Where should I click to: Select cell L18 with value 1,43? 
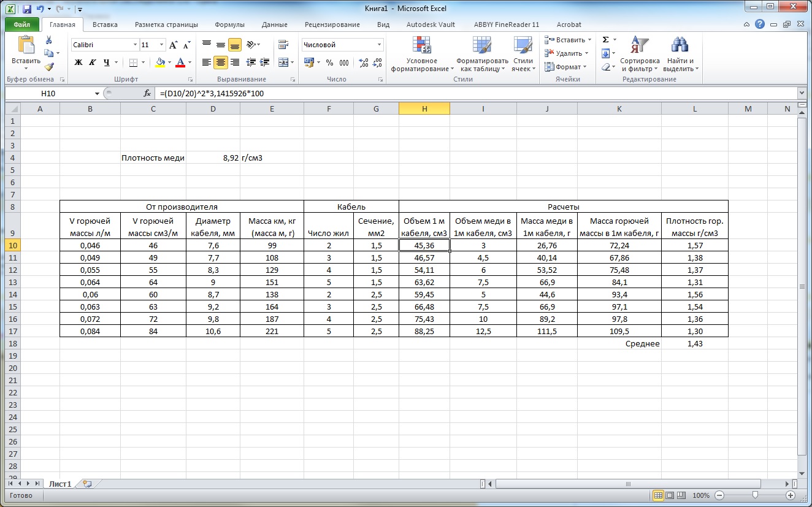pos(695,344)
